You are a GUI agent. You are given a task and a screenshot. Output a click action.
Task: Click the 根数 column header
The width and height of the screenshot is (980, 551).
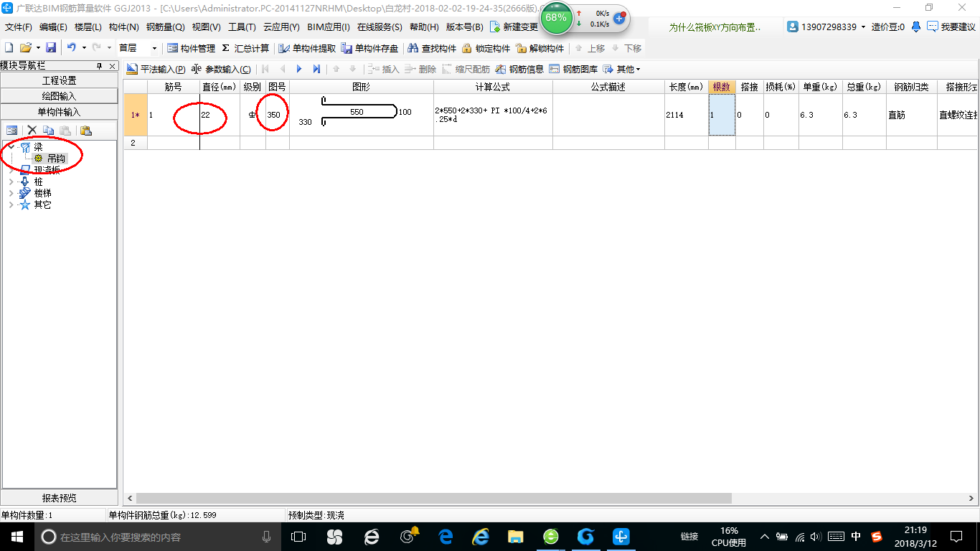722,87
